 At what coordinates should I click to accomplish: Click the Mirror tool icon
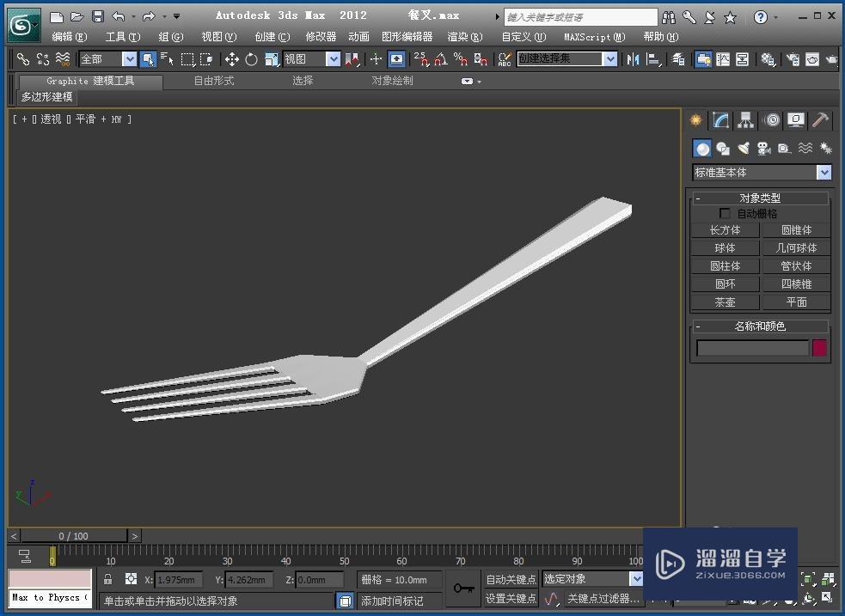pyautogui.click(x=634, y=59)
